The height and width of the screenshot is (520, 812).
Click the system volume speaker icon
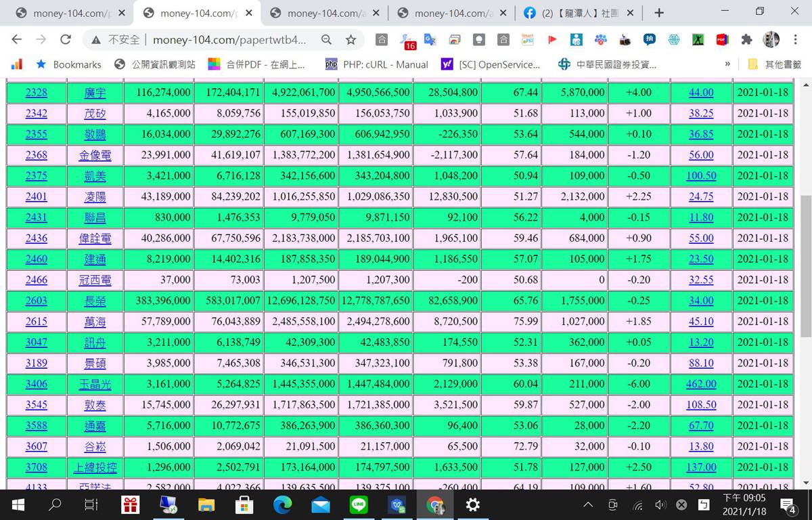(x=660, y=504)
